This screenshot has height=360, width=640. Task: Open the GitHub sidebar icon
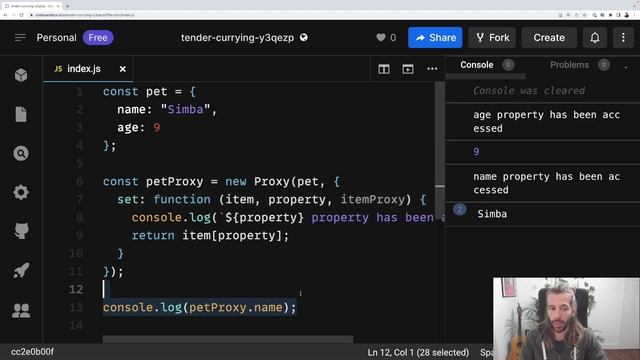pyautogui.click(x=21, y=231)
